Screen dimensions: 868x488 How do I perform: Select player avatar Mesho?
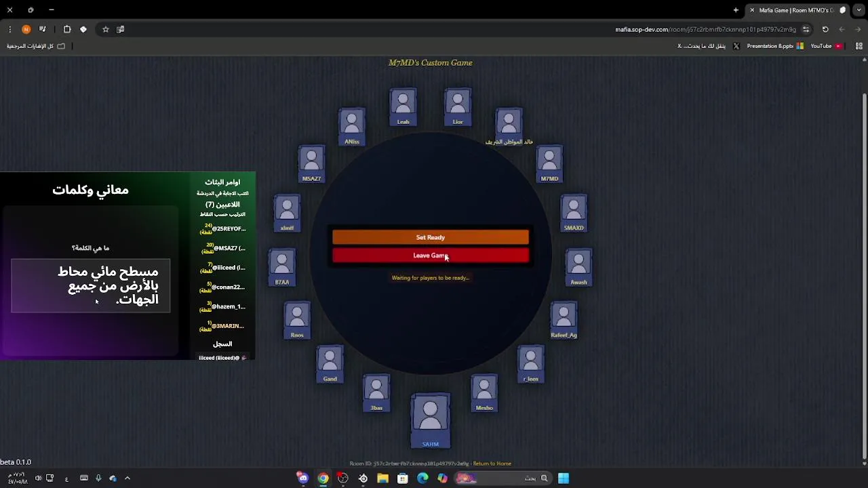(x=484, y=393)
